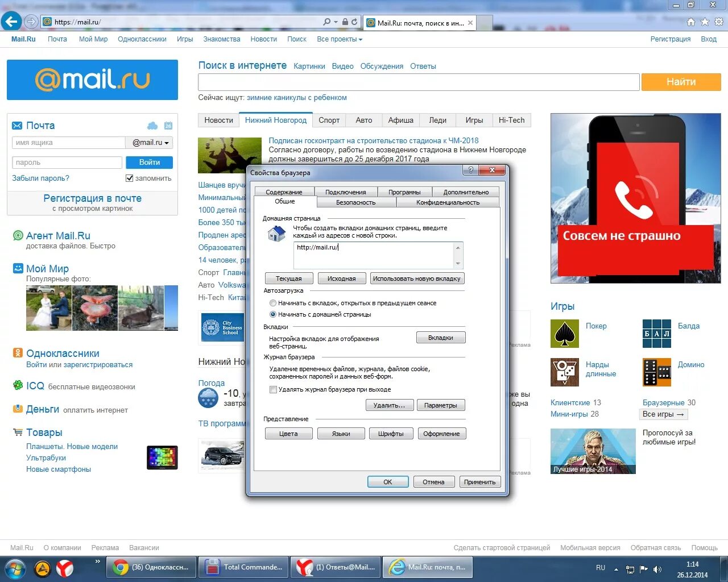The height and width of the screenshot is (582, 728).
Task: Click Использовать новую вкладку button
Action: pyautogui.click(x=417, y=278)
